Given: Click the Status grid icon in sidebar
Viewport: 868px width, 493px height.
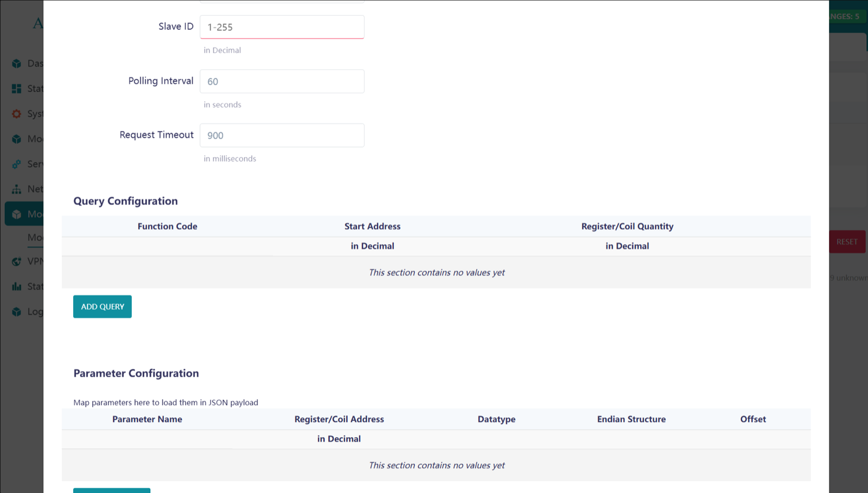Looking at the screenshot, I should click(17, 88).
